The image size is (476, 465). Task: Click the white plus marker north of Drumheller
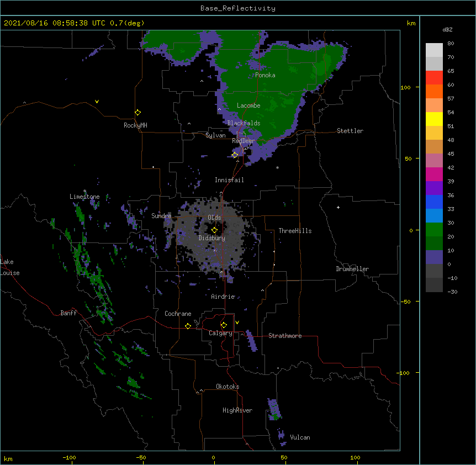(338, 207)
